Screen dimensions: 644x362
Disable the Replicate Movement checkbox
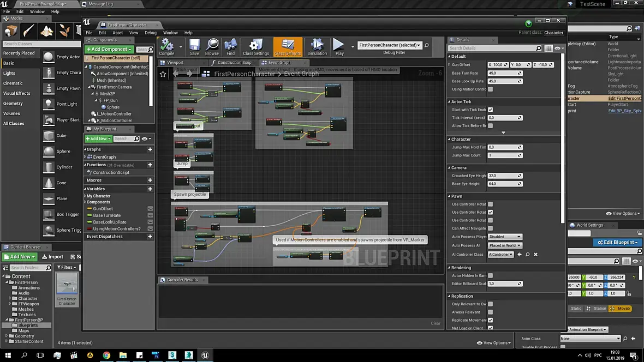(x=490, y=320)
